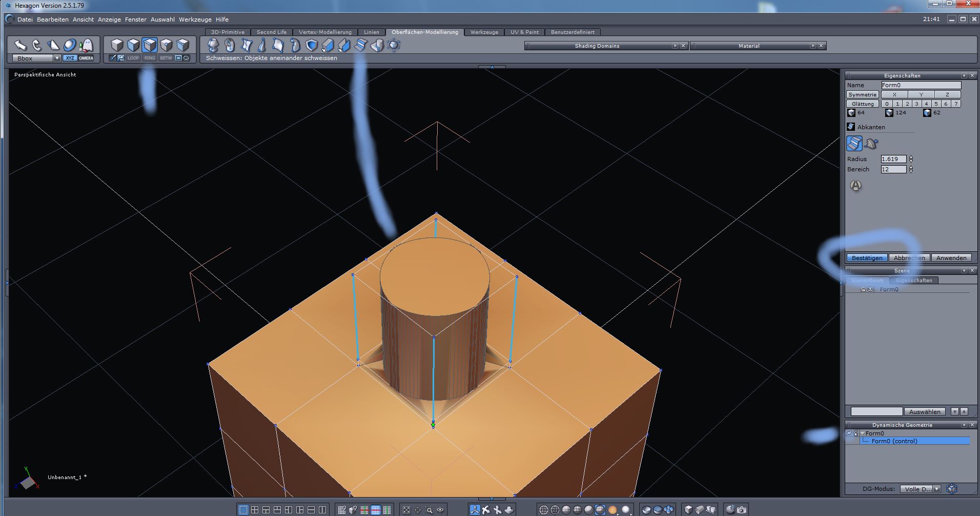Set smoothing level to 0
The width and height of the screenshot is (980, 516).
click(887, 104)
